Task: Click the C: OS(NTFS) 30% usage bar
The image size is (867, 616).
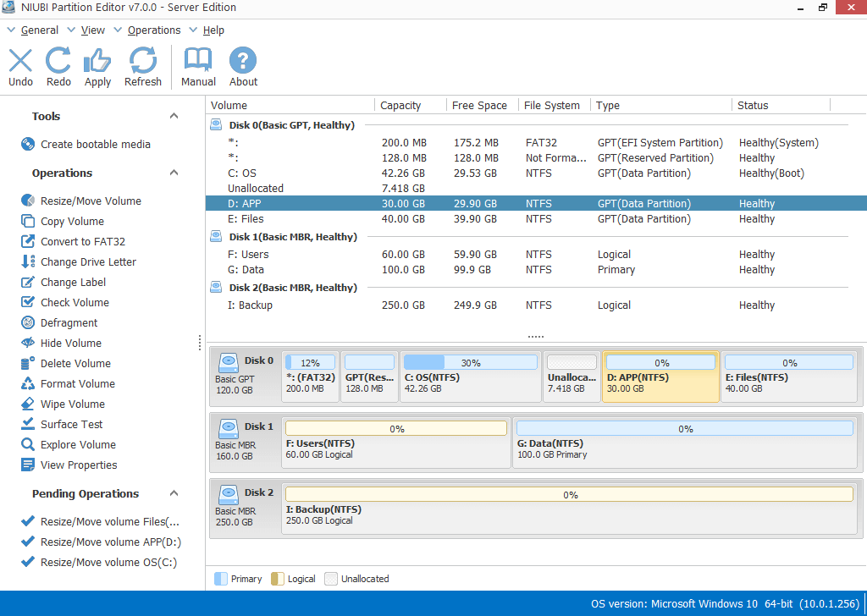Action: tap(471, 363)
